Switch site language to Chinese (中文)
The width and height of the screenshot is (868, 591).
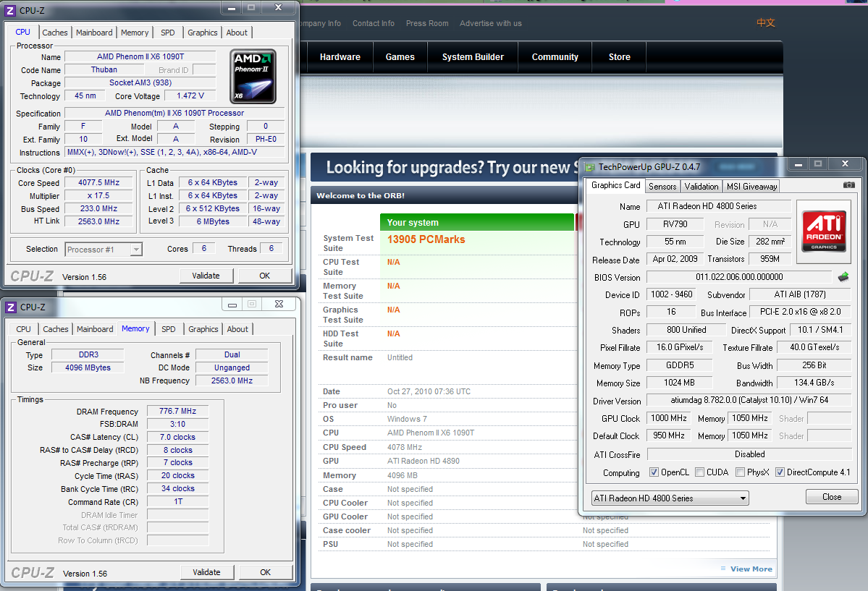tap(766, 22)
